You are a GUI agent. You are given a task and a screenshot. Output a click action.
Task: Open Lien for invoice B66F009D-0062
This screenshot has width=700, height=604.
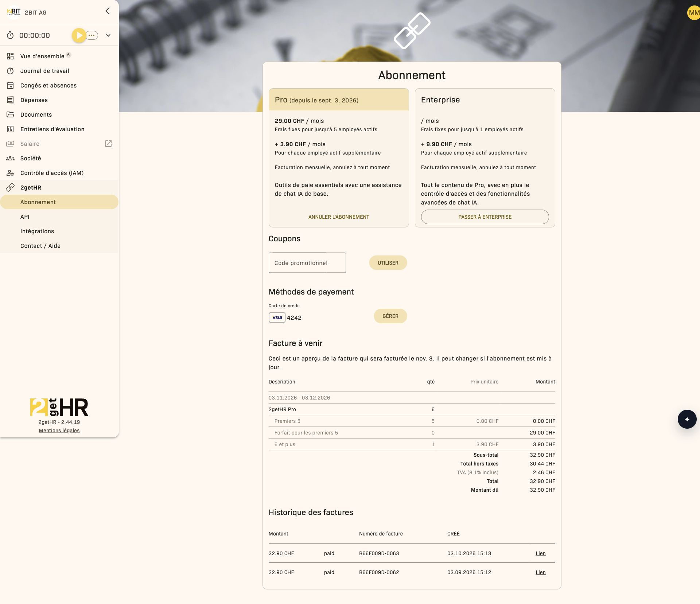coord(541,572)
